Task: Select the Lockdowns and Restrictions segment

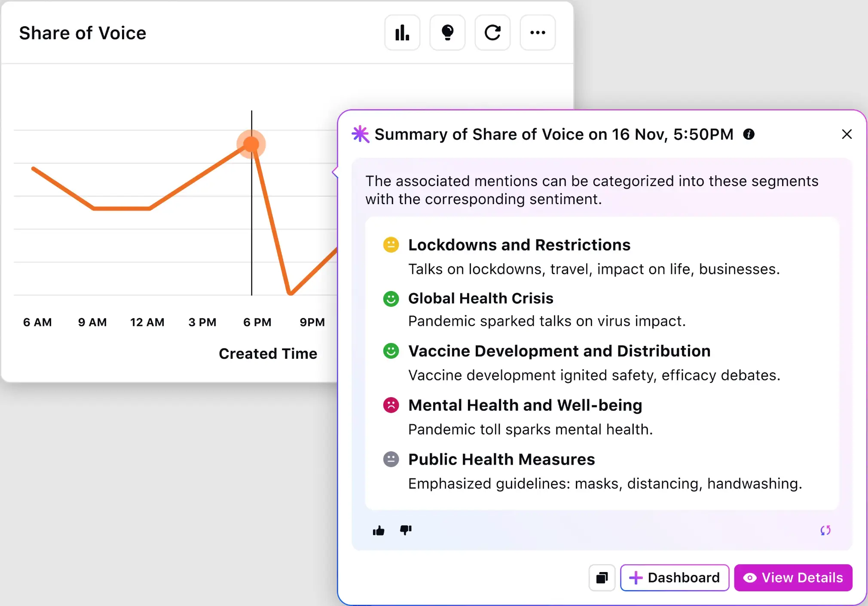Action: (x=519, y=245)
